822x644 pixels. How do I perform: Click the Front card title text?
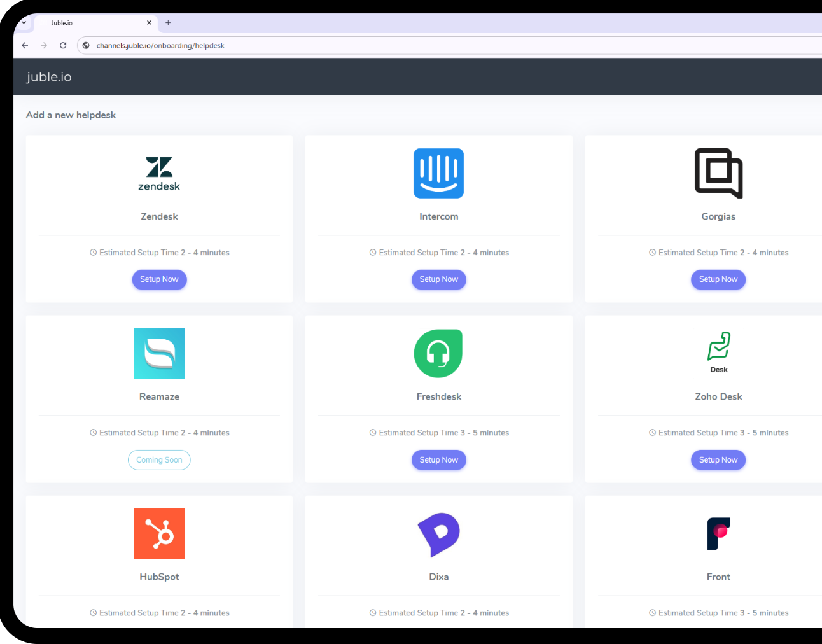click(718, 577)
